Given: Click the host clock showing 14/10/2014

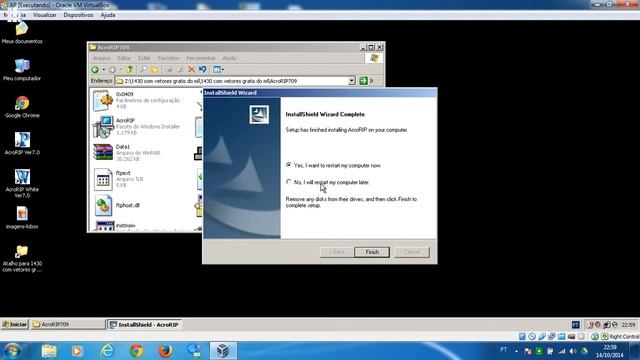Looking at the screenshot, I should [x=610, y=351].
